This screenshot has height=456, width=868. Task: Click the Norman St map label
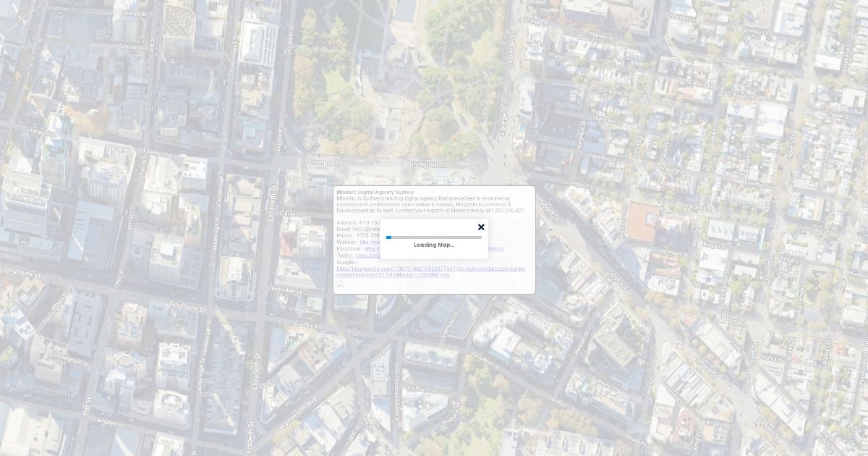click(x=674, y=253)
